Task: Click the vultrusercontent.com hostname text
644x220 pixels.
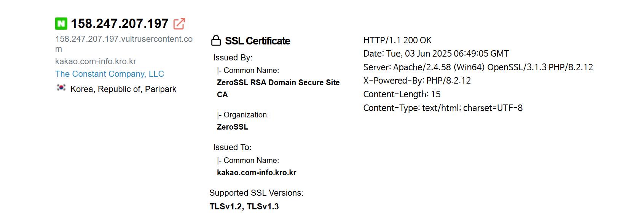Action: click(x=124, y=39)
